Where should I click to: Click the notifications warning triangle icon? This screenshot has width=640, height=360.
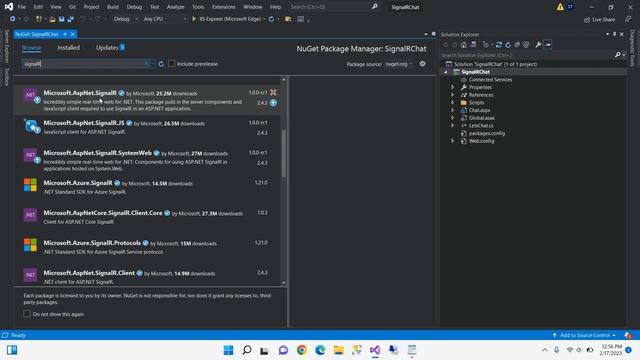560,7
